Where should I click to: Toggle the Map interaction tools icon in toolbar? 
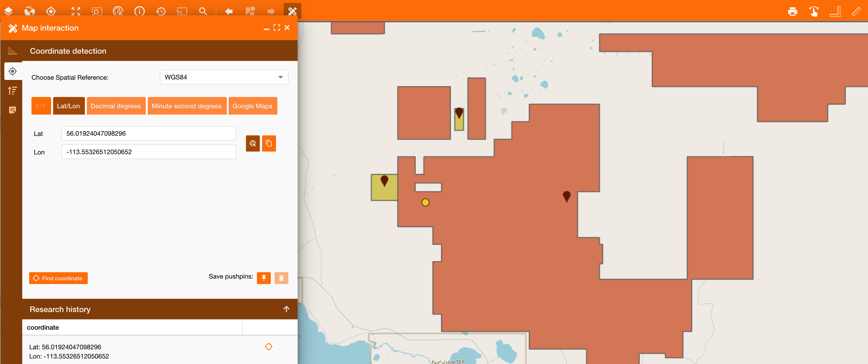coord(292,11)
